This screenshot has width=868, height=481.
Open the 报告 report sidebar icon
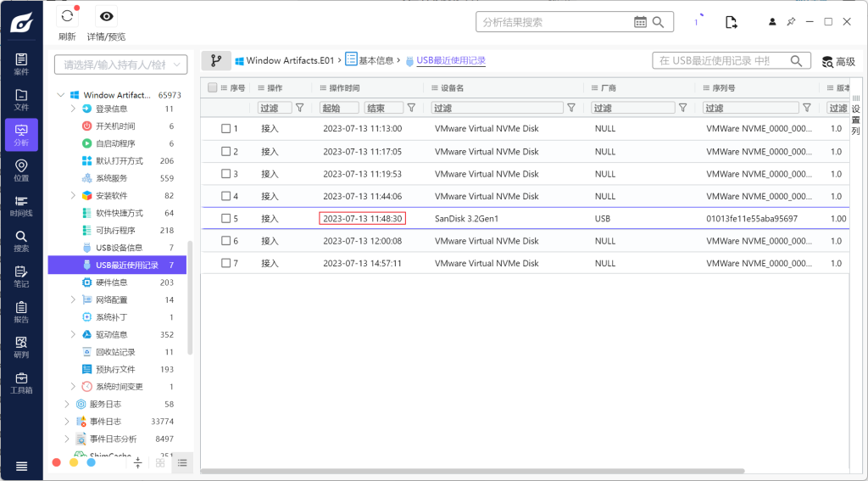21,311
